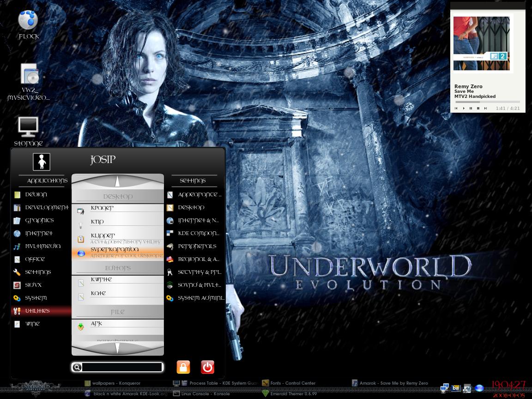Open Peripherals settings
532x399 pixels.
pyautogui.click(x=195, y=246)
